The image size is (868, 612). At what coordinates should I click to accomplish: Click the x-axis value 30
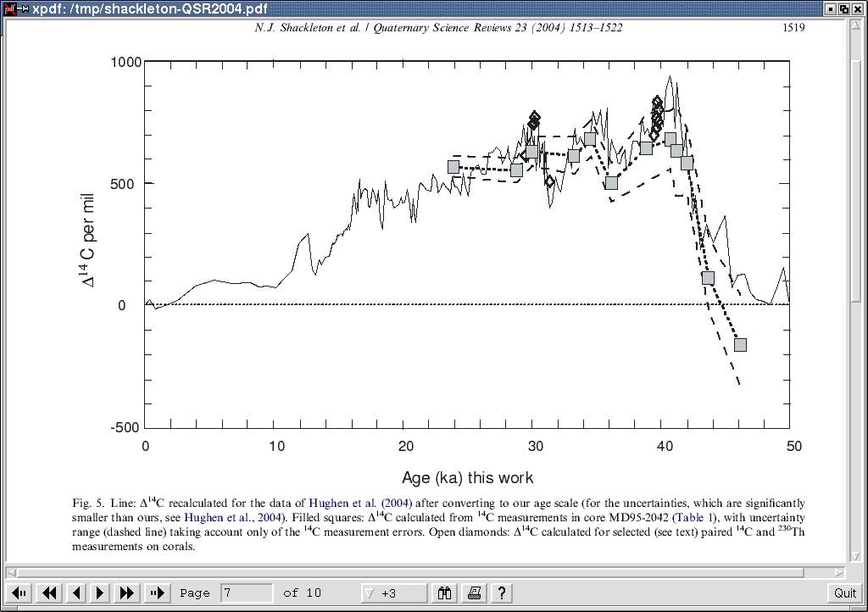point(536,446)
